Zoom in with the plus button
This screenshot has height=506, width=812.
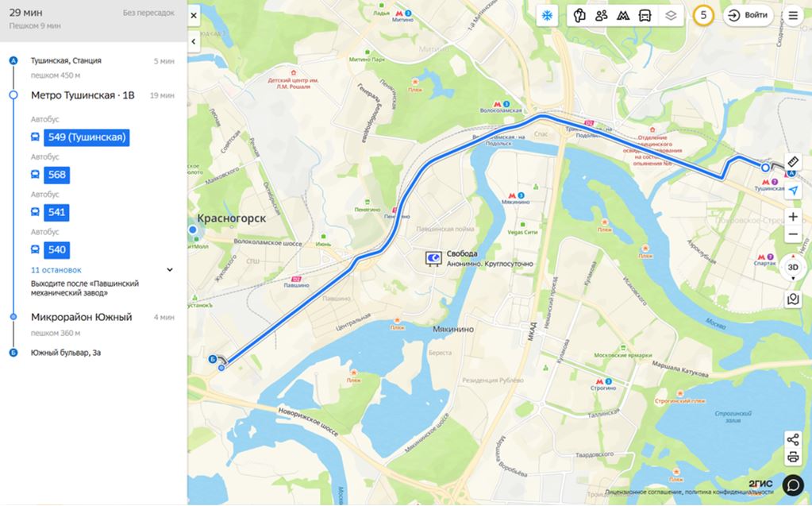point(793,217)
